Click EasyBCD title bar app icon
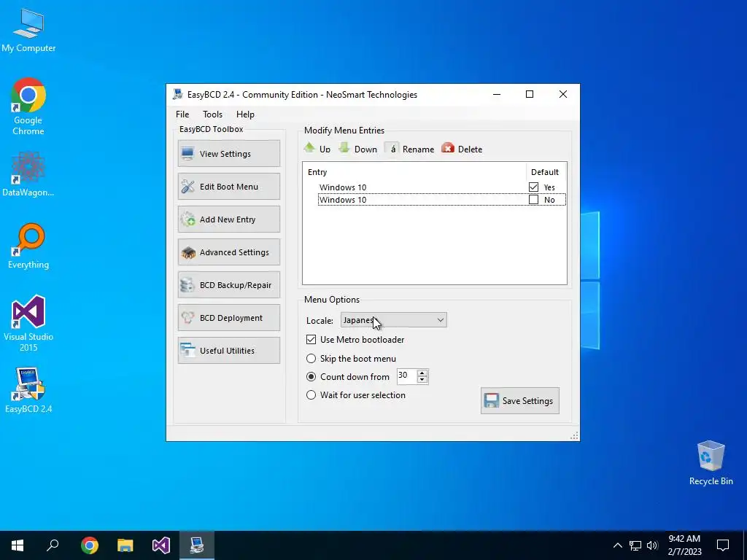Viewport: 747px width, 560px height. 178,94
